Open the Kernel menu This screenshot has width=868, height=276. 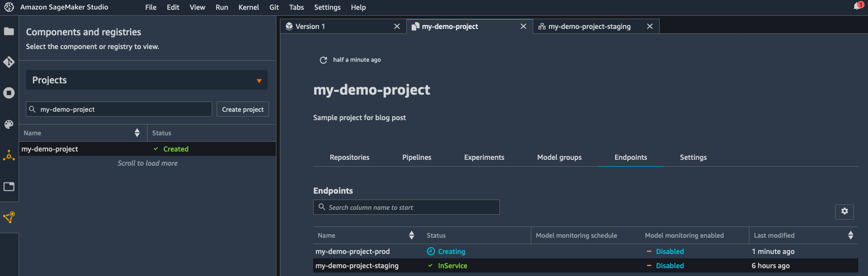click(249, 7)
